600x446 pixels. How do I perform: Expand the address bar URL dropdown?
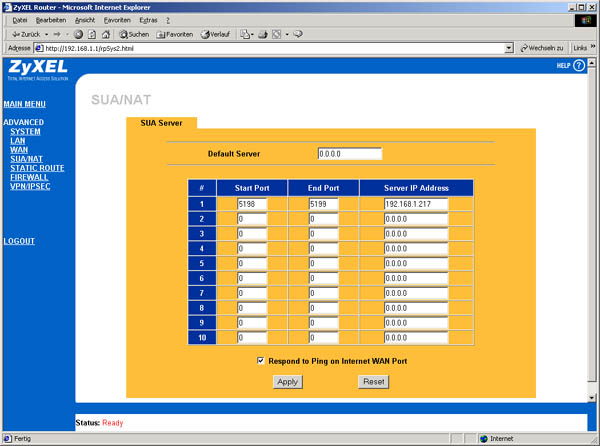point(509,47)
